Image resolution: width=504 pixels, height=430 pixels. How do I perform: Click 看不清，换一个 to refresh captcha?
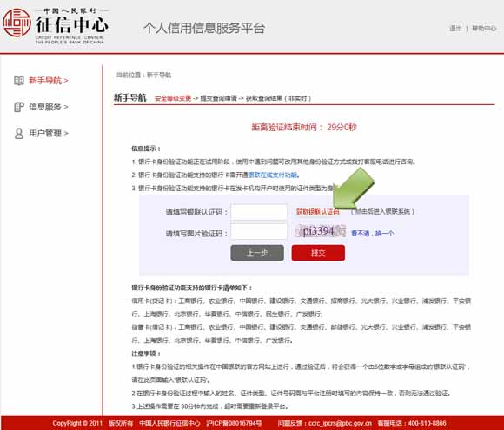click(x=372, y=234)
